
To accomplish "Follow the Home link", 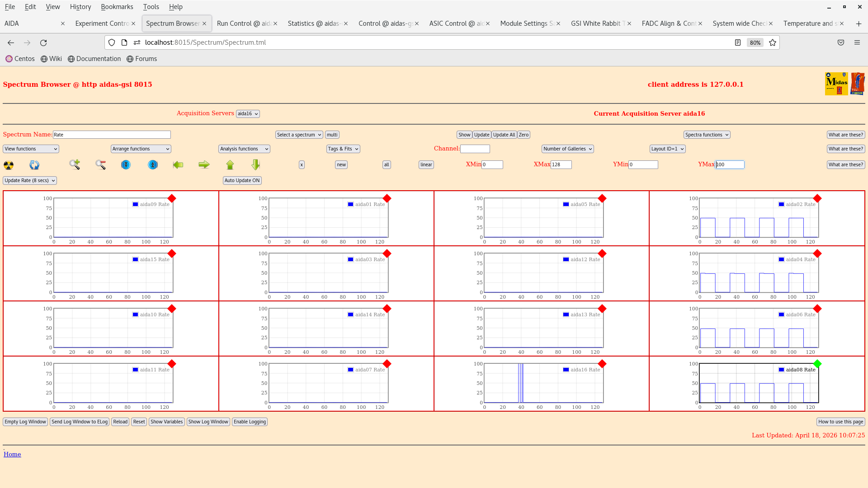I will pos(12,454).
